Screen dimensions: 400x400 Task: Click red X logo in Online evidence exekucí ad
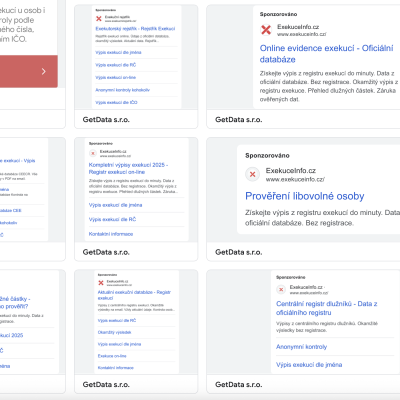click(x=266, y=30)
